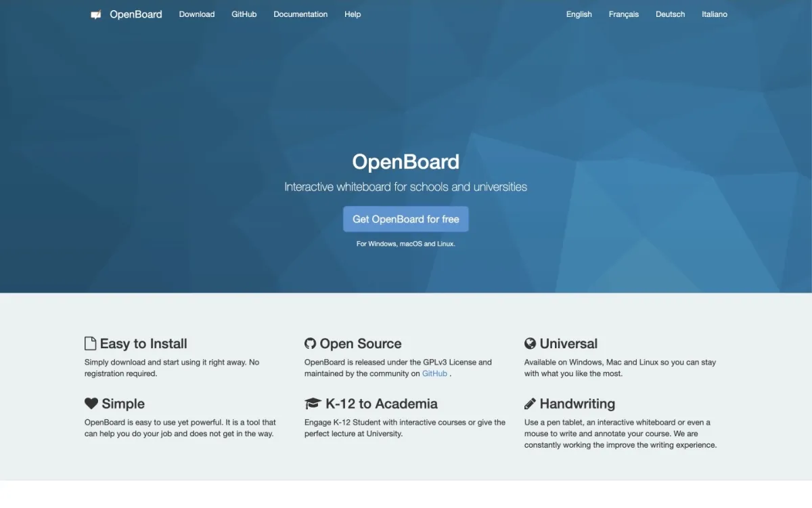
Task: Click the Simple heart icon
Action: [91, 403]
